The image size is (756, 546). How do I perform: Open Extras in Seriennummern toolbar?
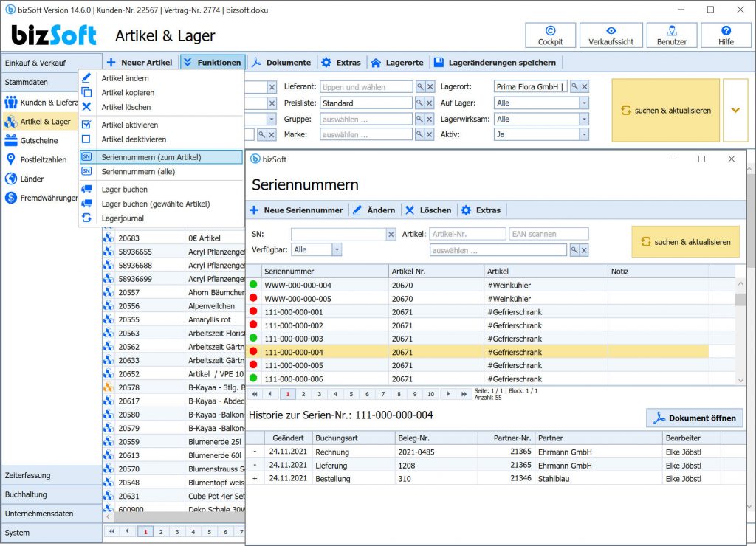pos(481,210)
